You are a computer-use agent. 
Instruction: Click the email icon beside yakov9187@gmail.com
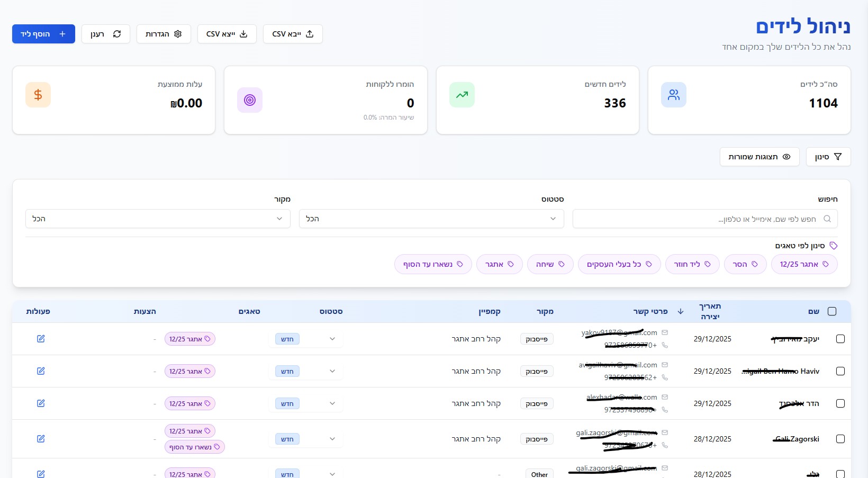pyautogui.click(x=665, y=332)
